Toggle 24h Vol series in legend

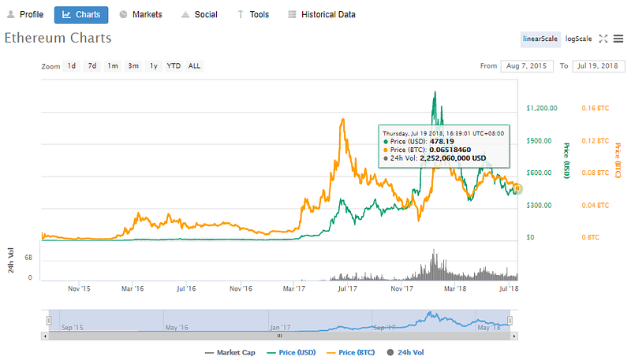pyautogui.click(x=405, y=353)
